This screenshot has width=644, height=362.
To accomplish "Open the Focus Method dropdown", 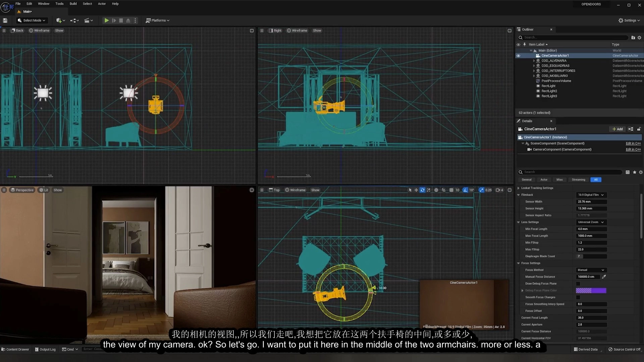I will 591,270.
